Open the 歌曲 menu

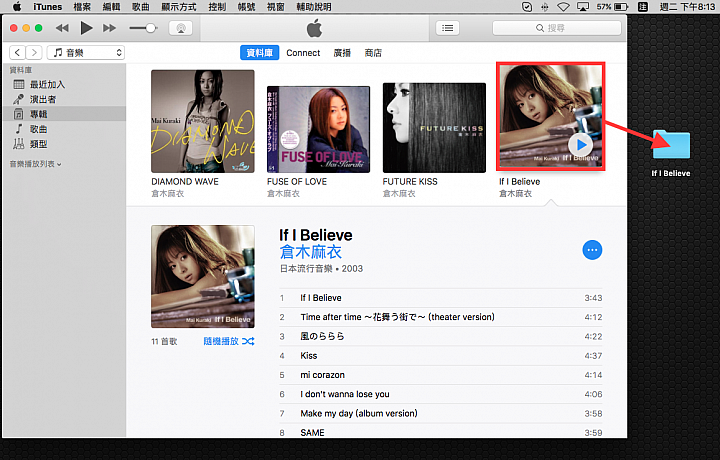click(141, 7)
